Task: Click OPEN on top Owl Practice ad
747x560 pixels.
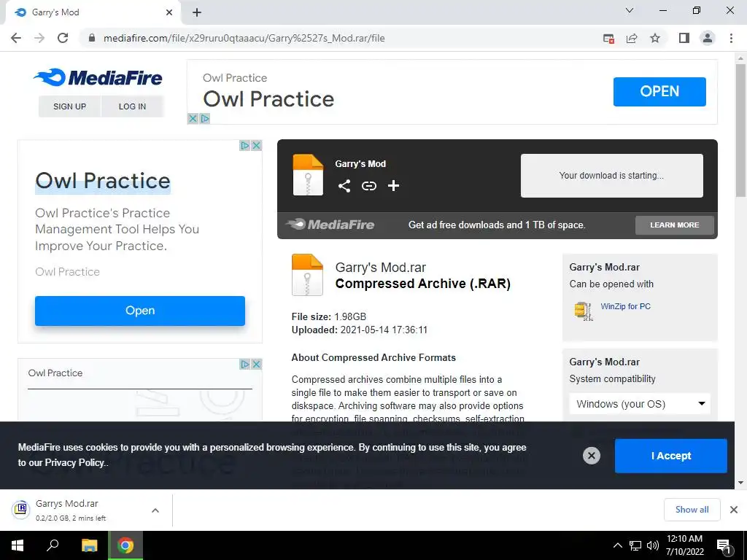Action: [x=659, y=91]
